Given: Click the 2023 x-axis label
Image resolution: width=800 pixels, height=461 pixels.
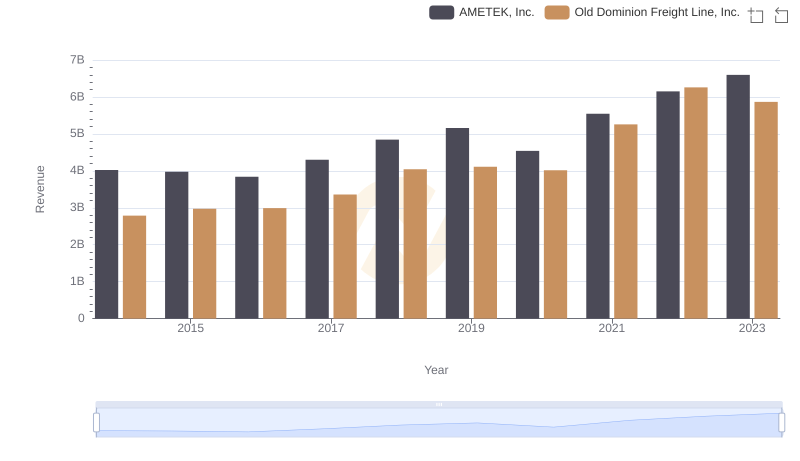Looking at the screenshot, I should [752, 328].
